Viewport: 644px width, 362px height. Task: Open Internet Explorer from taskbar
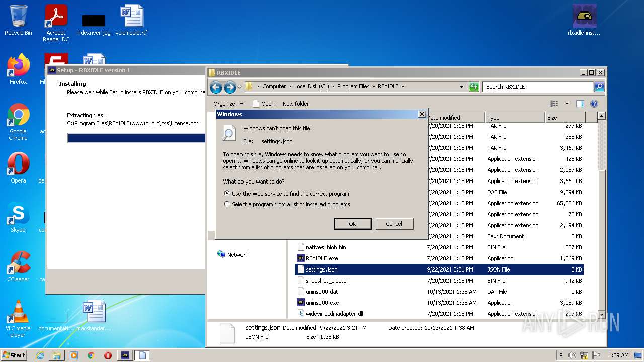tap(40, 355)
